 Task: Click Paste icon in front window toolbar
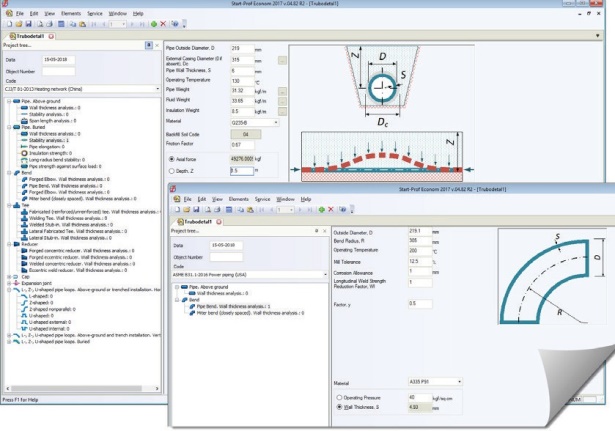(x=250, y=210)
